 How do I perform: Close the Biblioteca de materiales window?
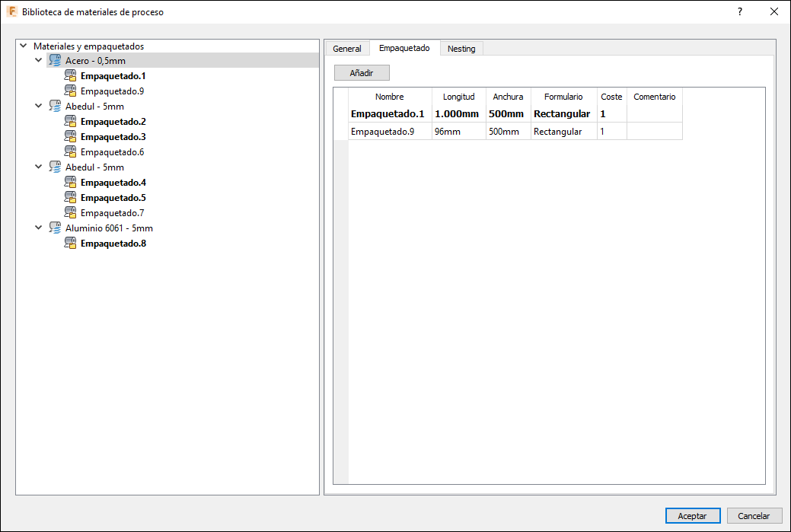pos(773,11)
